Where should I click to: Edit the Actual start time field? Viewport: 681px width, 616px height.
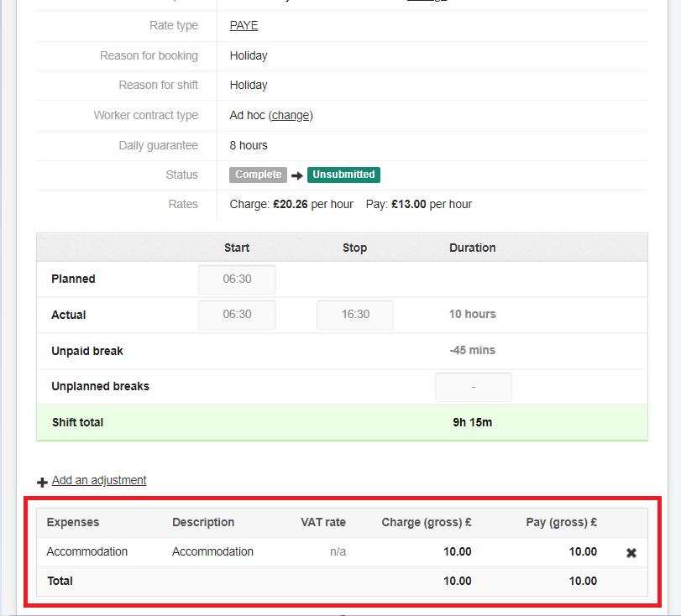click(237, 315)
